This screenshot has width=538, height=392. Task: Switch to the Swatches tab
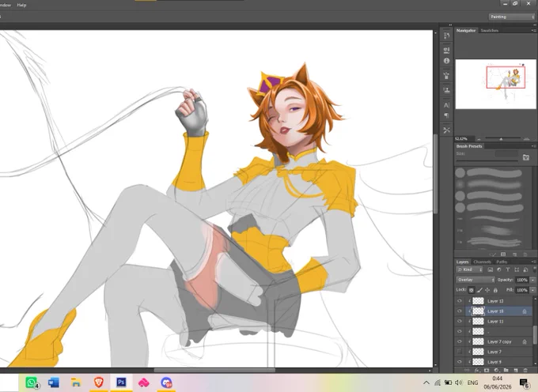click(x=489, y=31)
